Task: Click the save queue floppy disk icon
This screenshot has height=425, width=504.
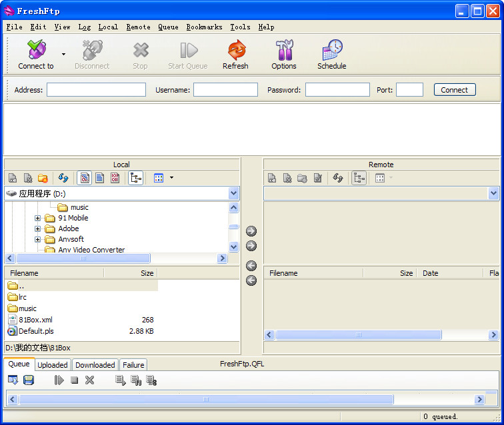Action: [x=29, y=380]
